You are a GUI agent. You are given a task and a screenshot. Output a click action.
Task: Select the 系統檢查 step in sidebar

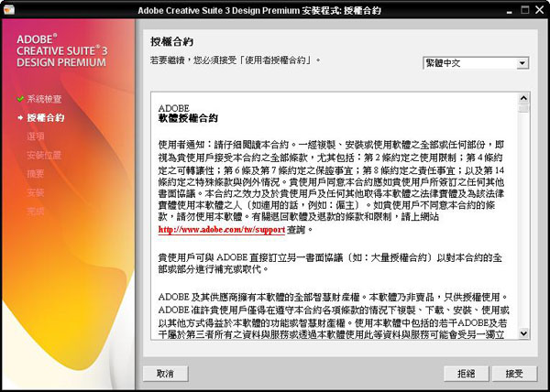pyautogui.click(x=44, y=99)
